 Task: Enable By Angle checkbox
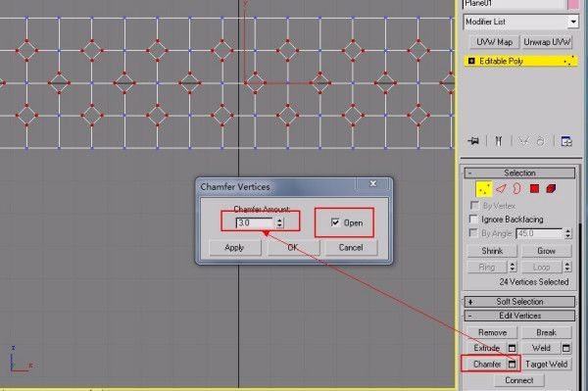click(474, 233)
